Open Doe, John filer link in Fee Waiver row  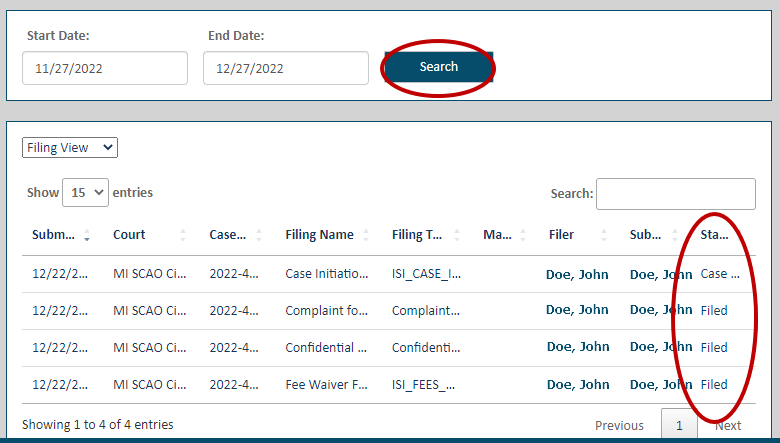(x=577, y=384)
